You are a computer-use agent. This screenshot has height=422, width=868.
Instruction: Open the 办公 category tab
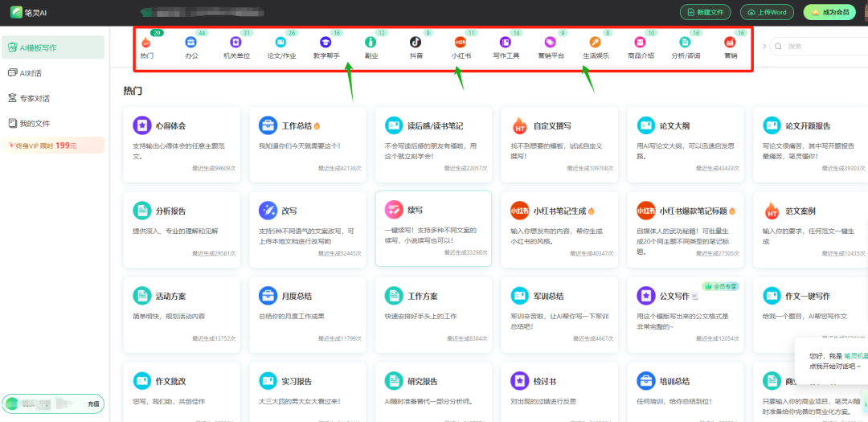coord(190,47)
